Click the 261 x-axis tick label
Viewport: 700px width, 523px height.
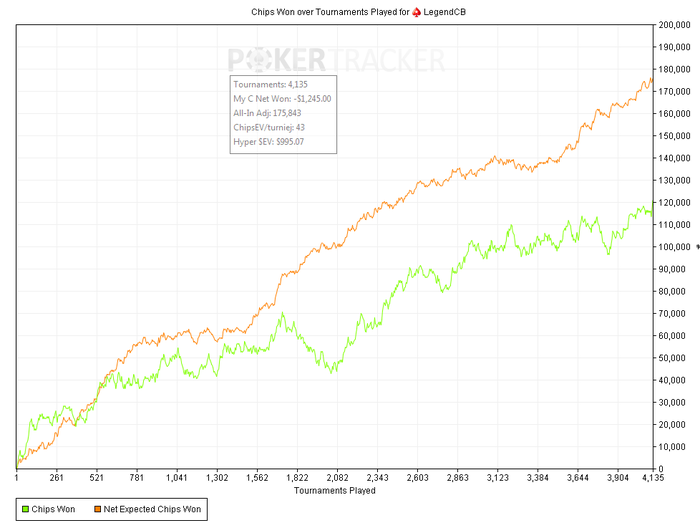click(x=57, y=478)
